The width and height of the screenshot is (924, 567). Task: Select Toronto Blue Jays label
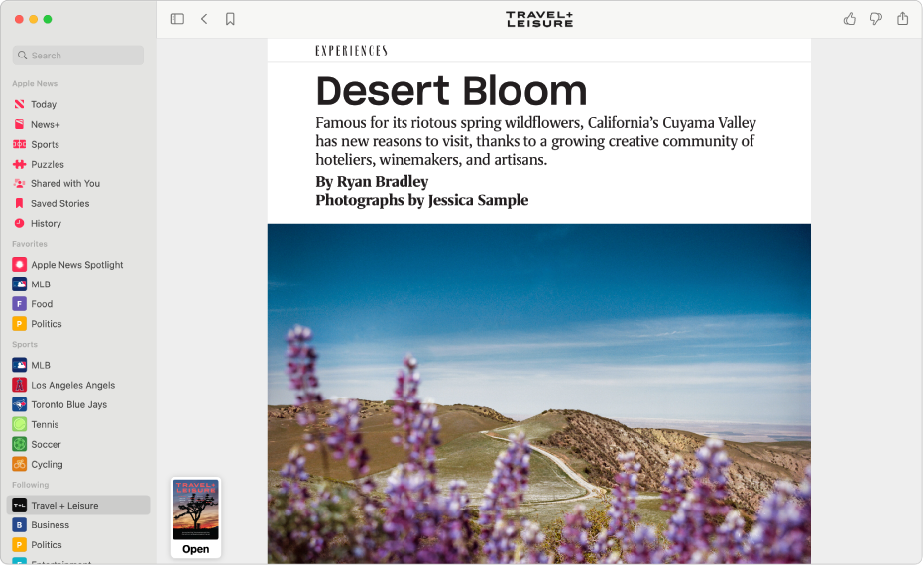click(x=69, y=404)
